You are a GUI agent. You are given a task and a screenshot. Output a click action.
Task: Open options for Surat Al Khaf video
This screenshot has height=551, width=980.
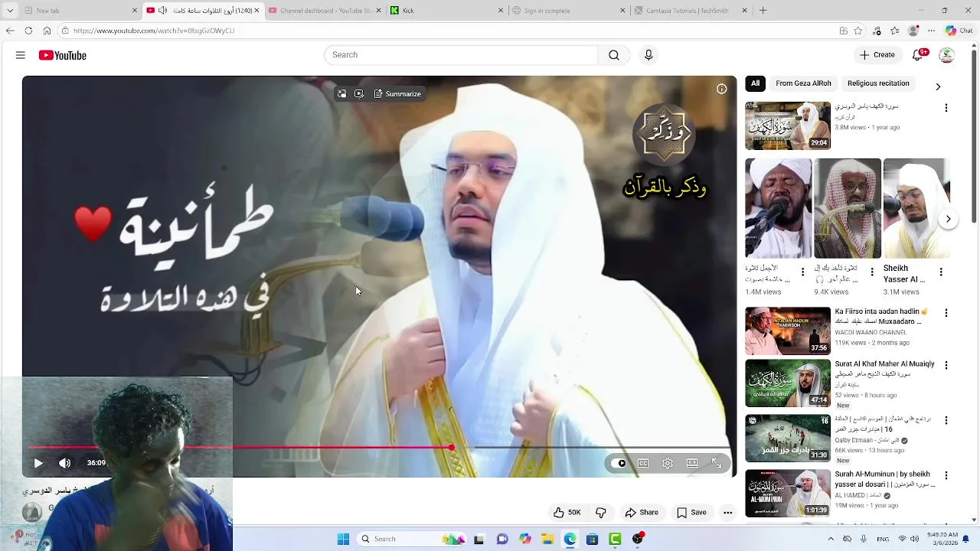[946, 365]
